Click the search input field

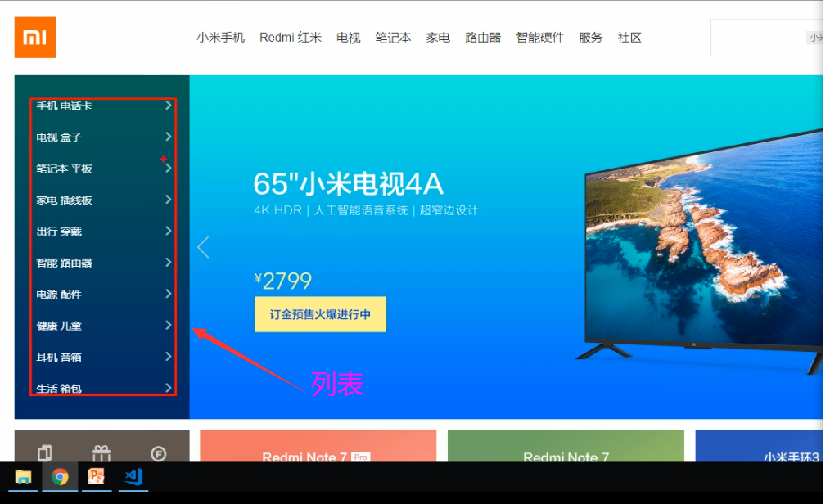(x=767, y=38)
